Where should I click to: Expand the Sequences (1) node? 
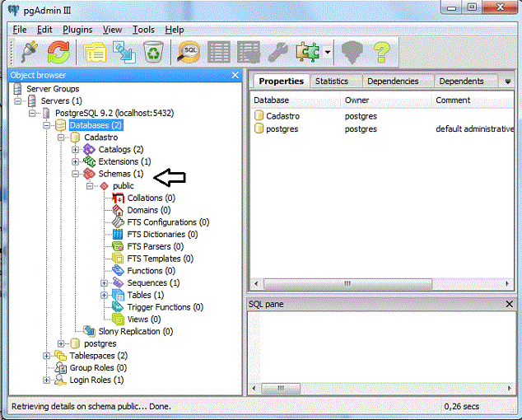[105, 283]
